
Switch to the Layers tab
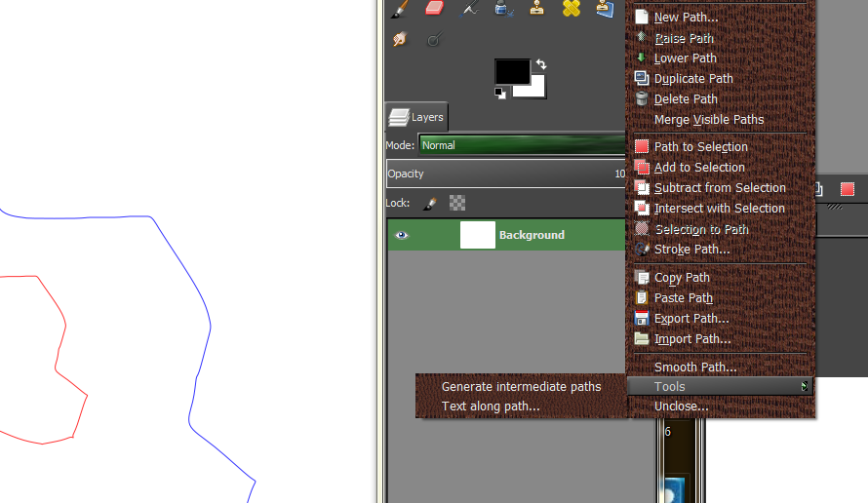[416, 117]
